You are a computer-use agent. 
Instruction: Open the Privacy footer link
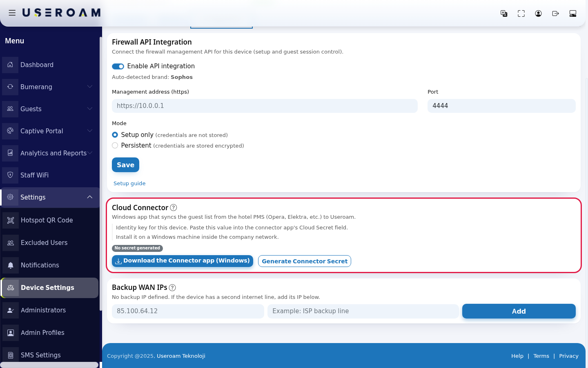point(569,356)
